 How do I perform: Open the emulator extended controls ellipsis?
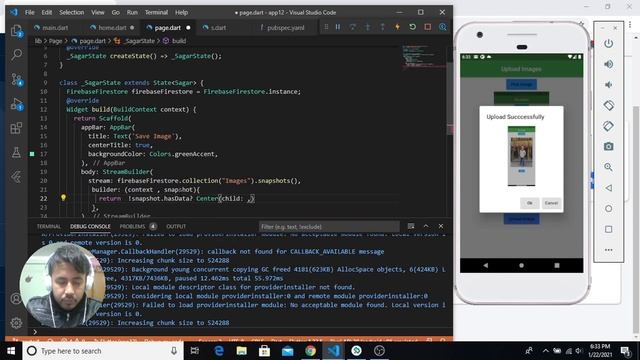click(x=609, y=250)
